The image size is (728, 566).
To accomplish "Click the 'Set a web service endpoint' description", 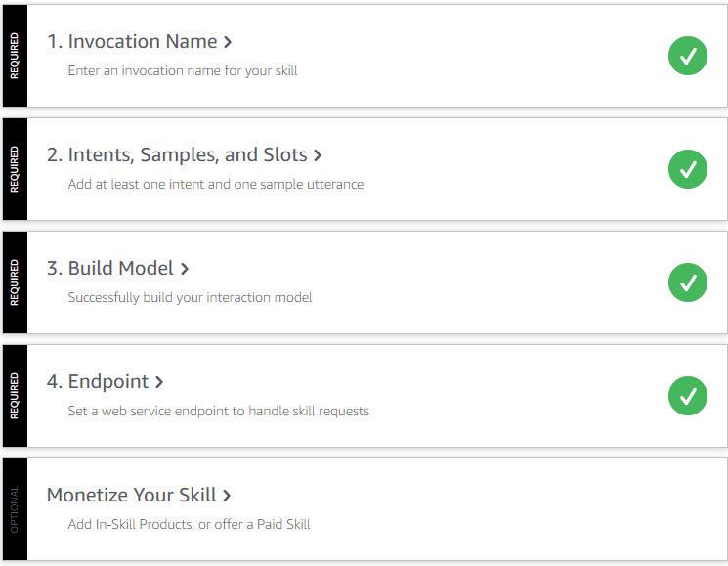I will click(218, 411).
